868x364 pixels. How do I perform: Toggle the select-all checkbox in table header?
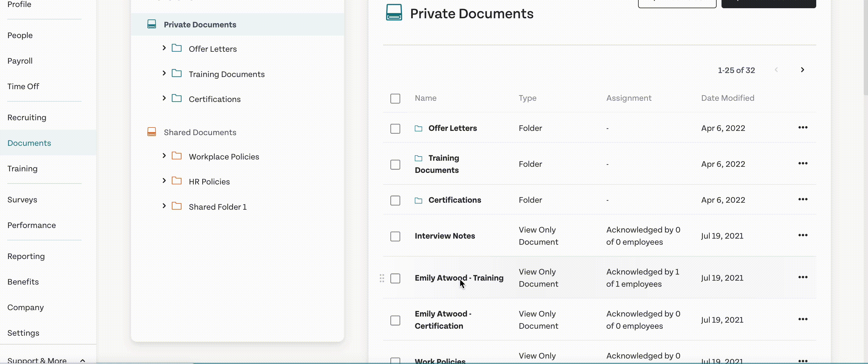click(395, 99)
